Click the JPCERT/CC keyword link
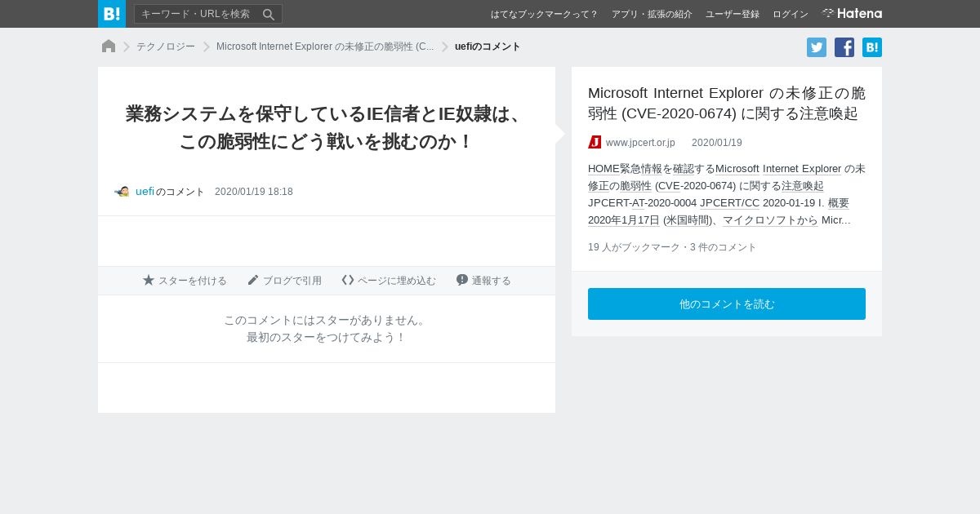The image size is (980, 514). [729, 203]
